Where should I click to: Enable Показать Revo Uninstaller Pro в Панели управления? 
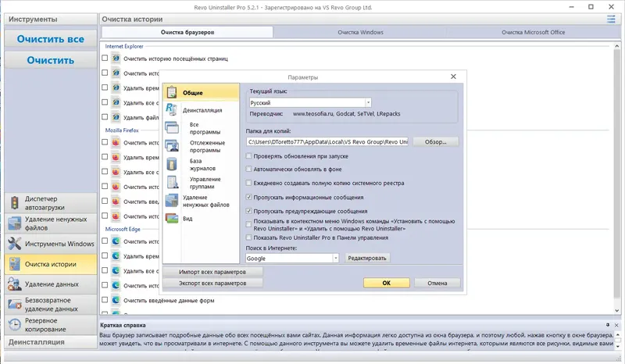[248, 237]
